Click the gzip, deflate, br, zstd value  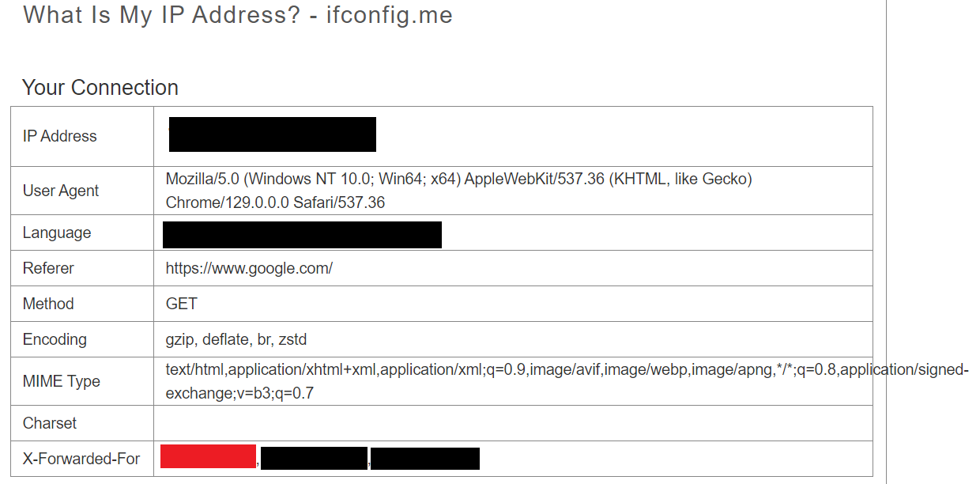pos(236,339)
